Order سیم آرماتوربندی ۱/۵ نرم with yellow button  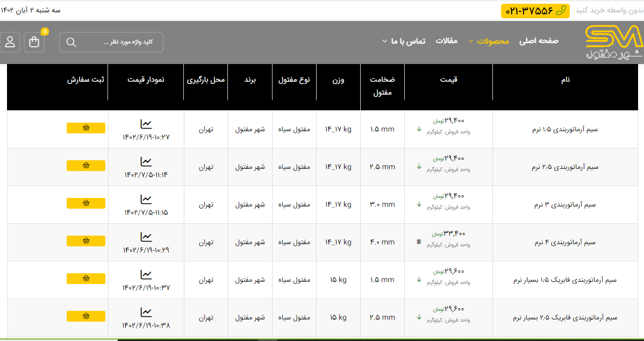tap(86, 128)
